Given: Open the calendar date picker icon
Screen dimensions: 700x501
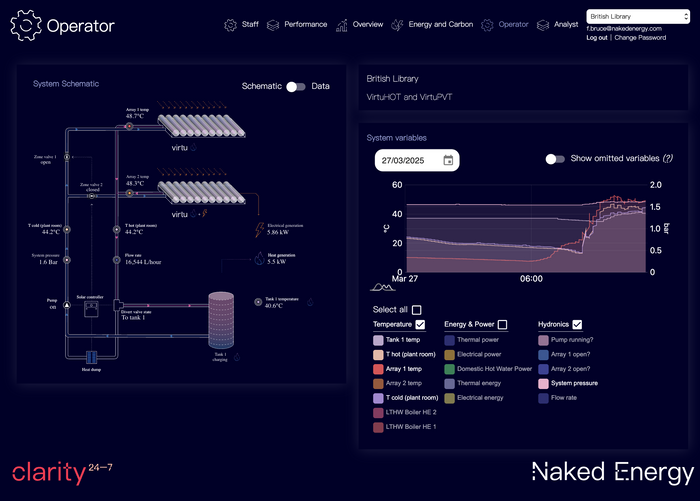Looking at the screenshot, I should 448,160.
